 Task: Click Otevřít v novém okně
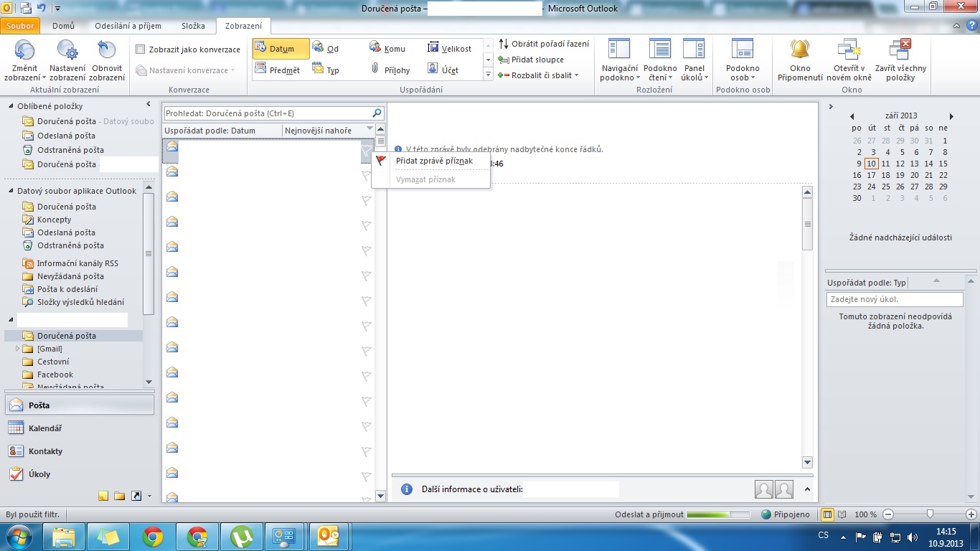pos(849,60)
